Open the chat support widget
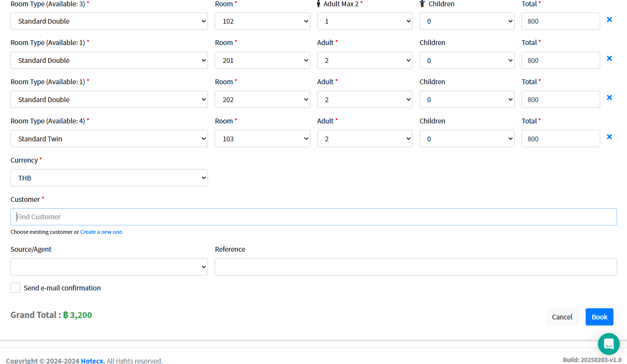 point(609,344)
